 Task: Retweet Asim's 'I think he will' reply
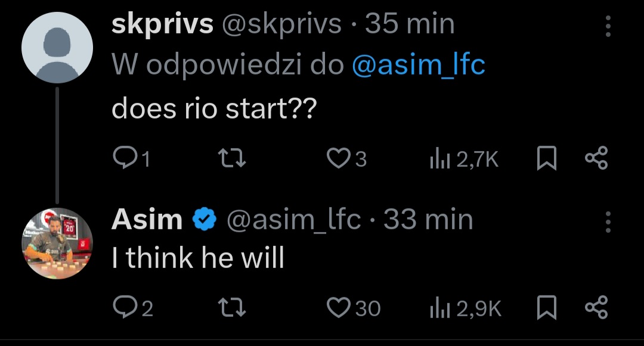coord(231,307)
